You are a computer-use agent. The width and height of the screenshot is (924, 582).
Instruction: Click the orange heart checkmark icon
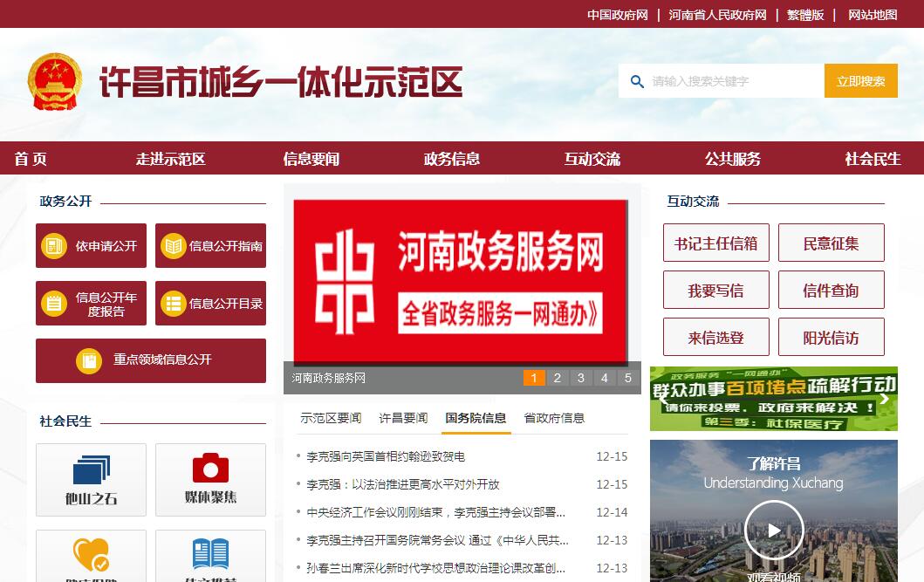[92, 554]
